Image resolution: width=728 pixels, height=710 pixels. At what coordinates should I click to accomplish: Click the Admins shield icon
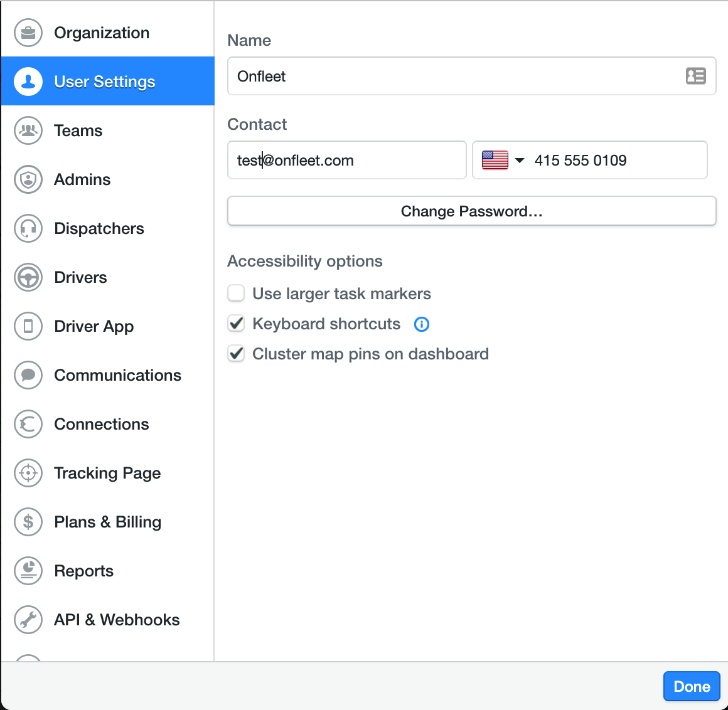pos(28,179)
